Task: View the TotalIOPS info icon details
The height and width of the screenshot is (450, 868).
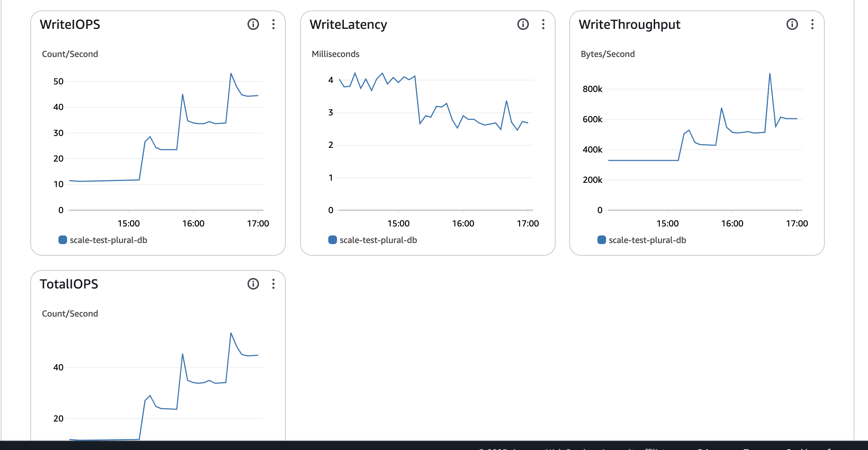Action: (253, 284)
